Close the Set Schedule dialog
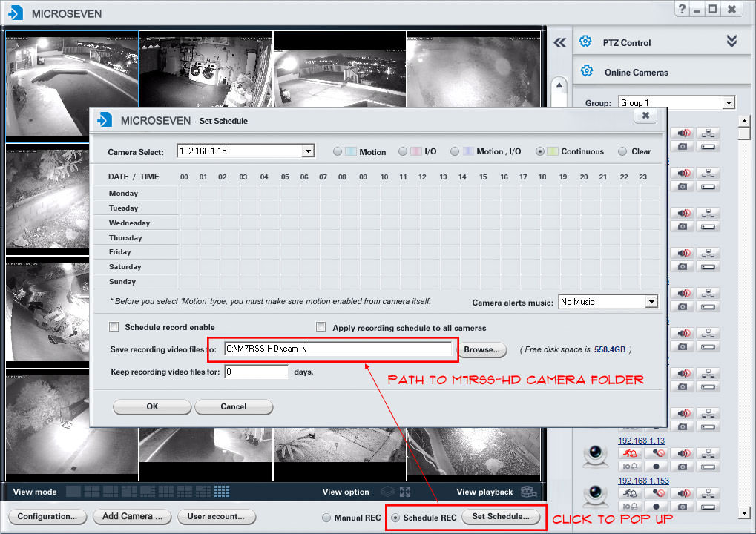This screenshot has height=534, width=756. (645, 115)
